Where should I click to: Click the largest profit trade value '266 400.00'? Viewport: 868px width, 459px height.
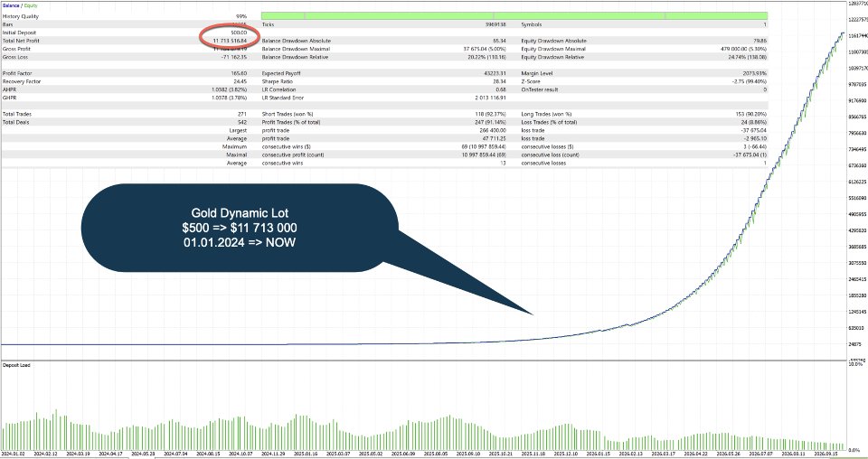pos(493,130)
